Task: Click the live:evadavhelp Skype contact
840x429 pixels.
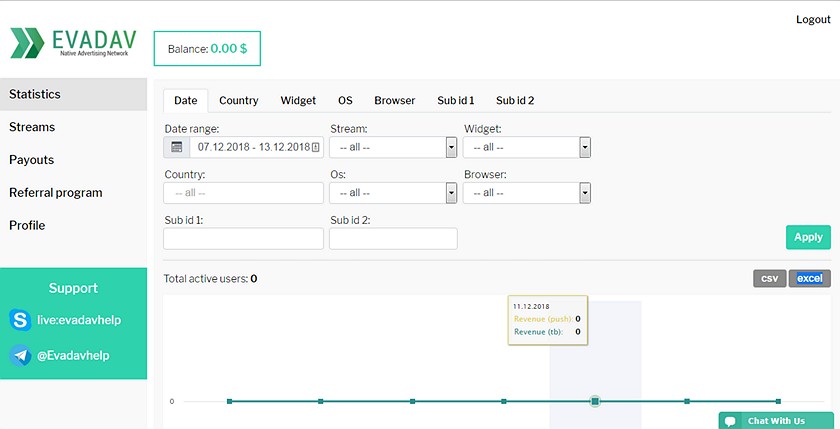Action: coord(79,320)
